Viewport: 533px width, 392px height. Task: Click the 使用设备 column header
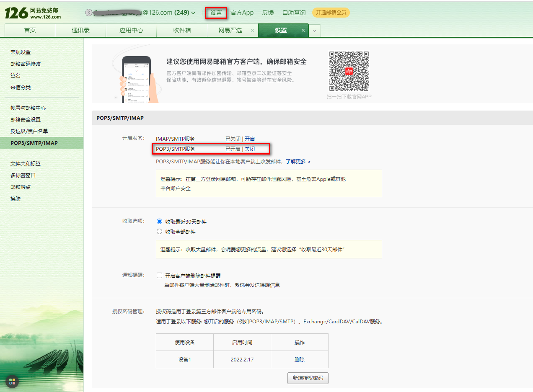pos(185,342)
